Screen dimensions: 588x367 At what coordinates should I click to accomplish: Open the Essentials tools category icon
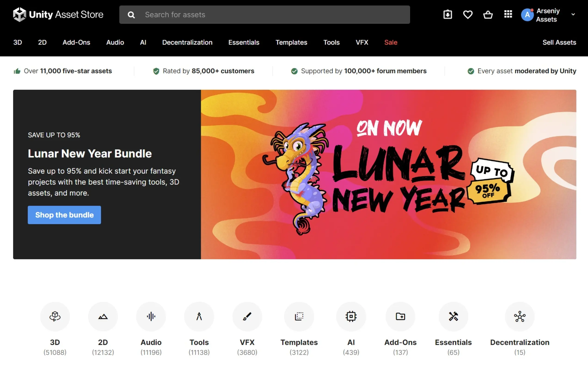453,316
